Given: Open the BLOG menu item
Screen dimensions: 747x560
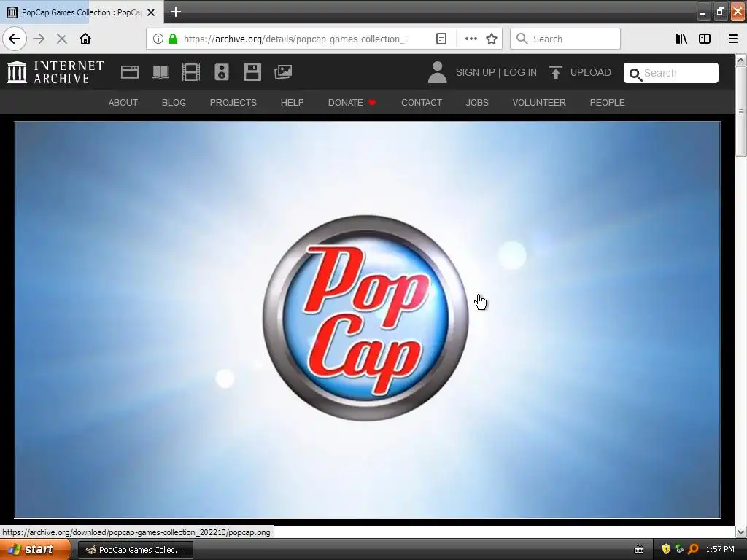Looking at the screenshot, I should pyautogui.click(x=174, y=102).
